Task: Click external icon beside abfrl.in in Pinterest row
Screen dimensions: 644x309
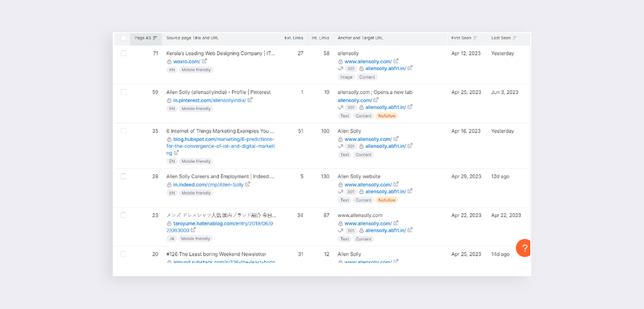Action: pyautogui.click(x=410, y=107)
